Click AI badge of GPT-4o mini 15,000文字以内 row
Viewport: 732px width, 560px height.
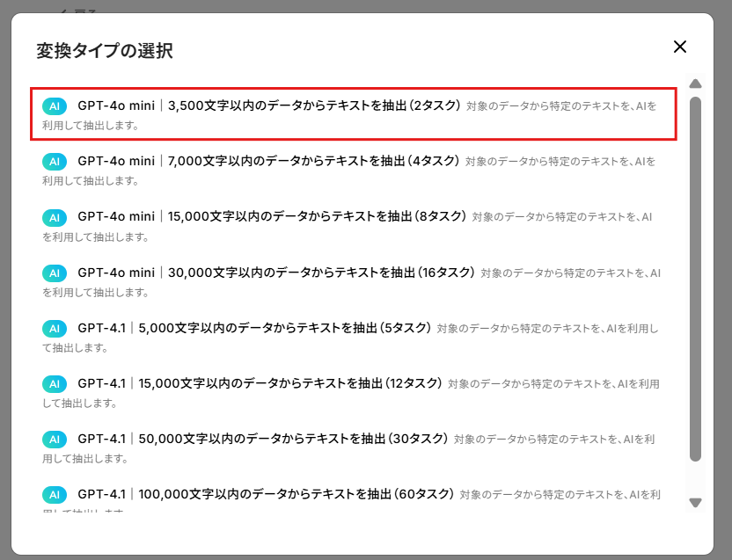click(55, 217)
